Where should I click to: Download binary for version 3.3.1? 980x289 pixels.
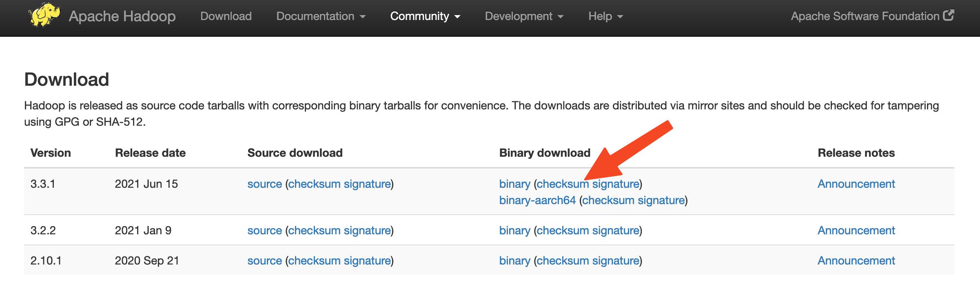pyautogui.click(x=514, y=184)
